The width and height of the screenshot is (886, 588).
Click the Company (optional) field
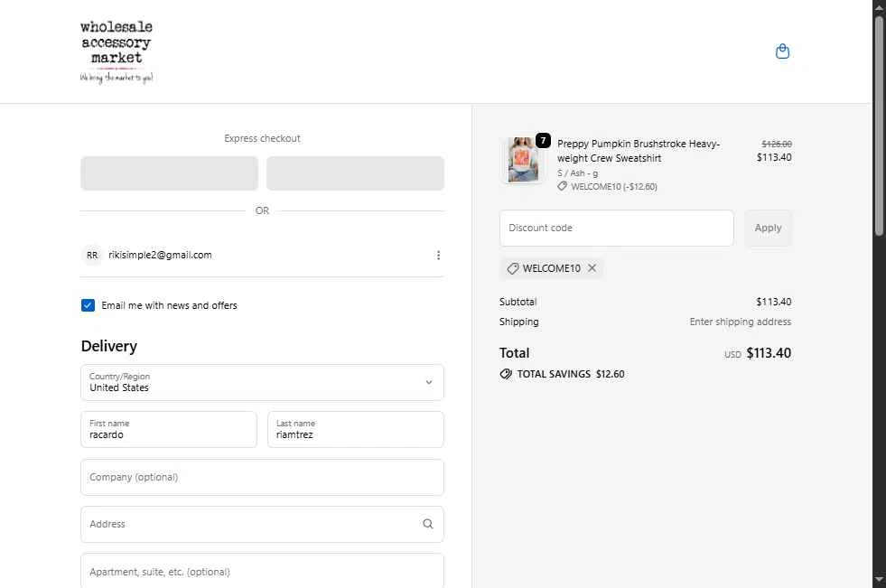click(x=262, y=477)
